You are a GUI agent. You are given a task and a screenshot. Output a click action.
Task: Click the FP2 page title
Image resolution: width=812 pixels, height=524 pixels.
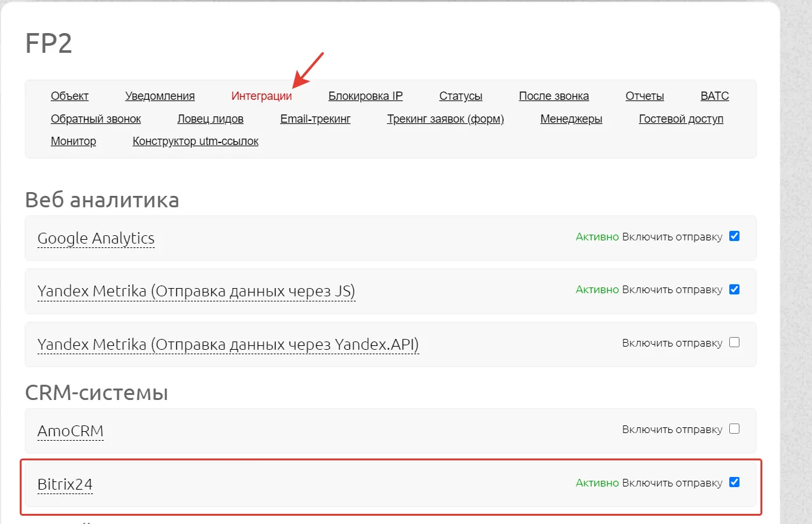[48, 44]
